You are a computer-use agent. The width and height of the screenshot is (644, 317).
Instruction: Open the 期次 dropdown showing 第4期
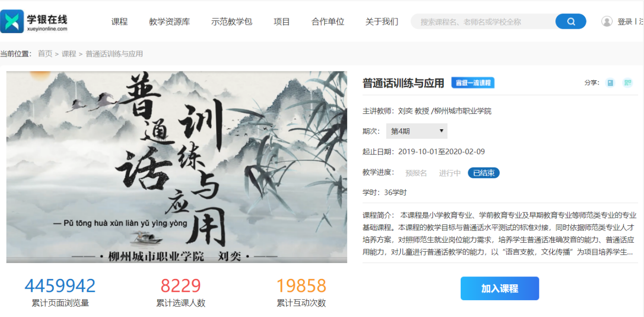pyautogui.click(x=417, y=131)
